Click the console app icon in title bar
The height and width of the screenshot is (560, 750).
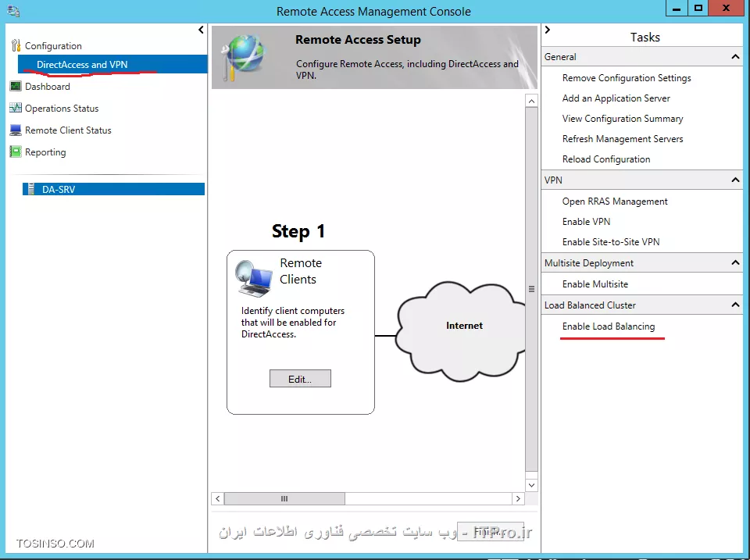(x=13, y=10)
